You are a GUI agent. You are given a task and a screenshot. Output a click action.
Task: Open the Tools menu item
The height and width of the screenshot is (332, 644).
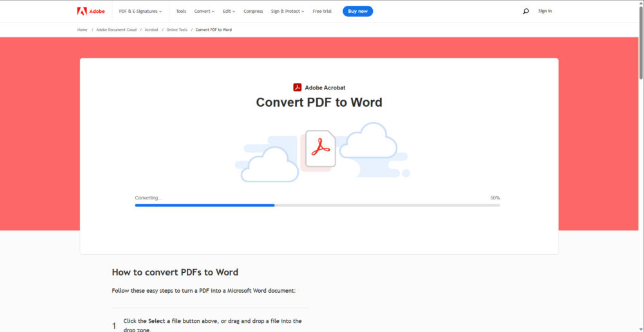181,12
